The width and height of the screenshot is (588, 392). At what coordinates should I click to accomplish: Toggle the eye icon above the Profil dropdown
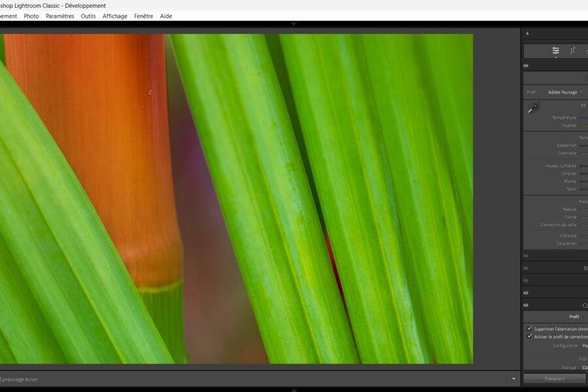pyautogui.click(x=526, y=65)
